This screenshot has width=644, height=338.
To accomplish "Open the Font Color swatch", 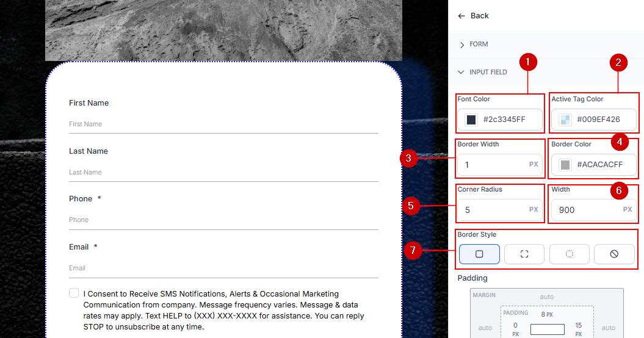I will (x=471, y=120).
